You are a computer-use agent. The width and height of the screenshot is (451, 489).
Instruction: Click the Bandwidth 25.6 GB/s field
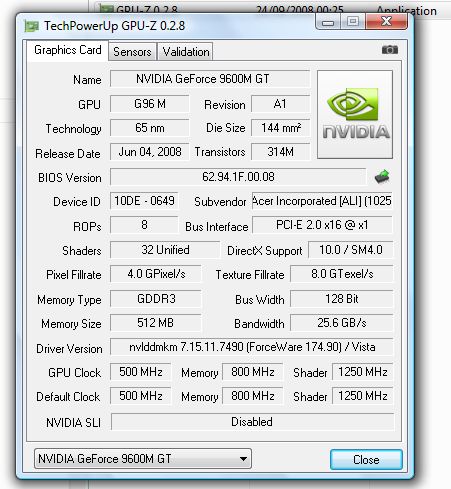pyautogui.click(x=342, y=323)
